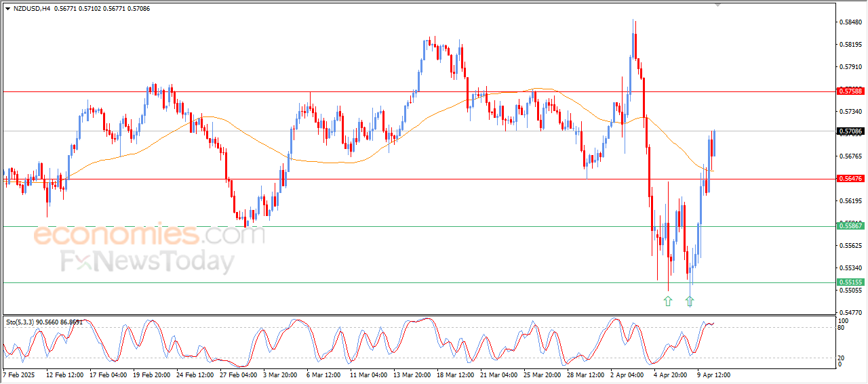Click the 27 Feb 04:00 time label
This screenshot has width=868, height=384.
click(x=239, y=375)
